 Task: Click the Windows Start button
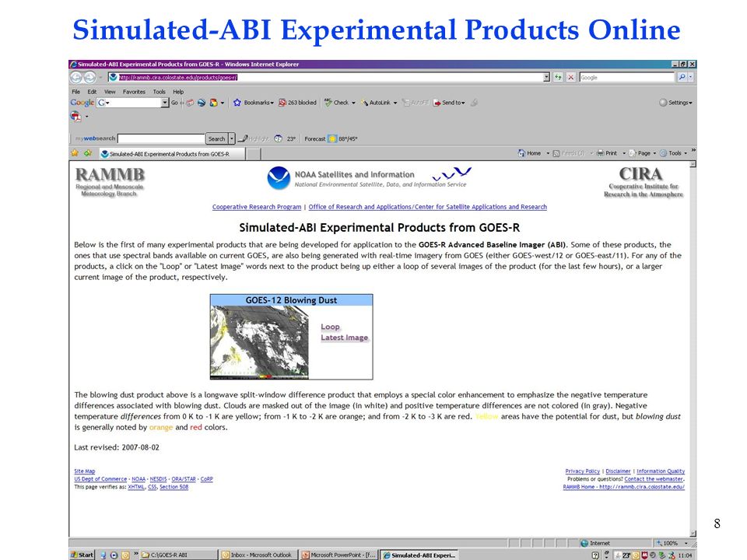coord(82,555)
